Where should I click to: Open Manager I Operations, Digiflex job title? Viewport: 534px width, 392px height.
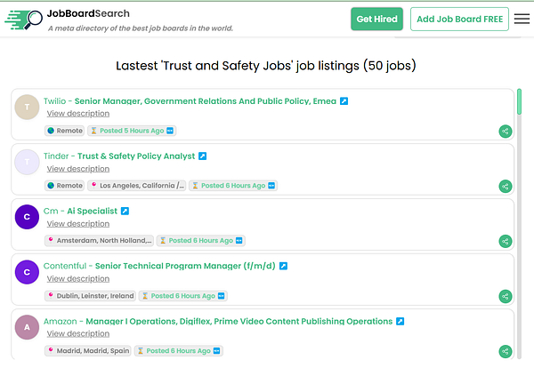point(239,321)
